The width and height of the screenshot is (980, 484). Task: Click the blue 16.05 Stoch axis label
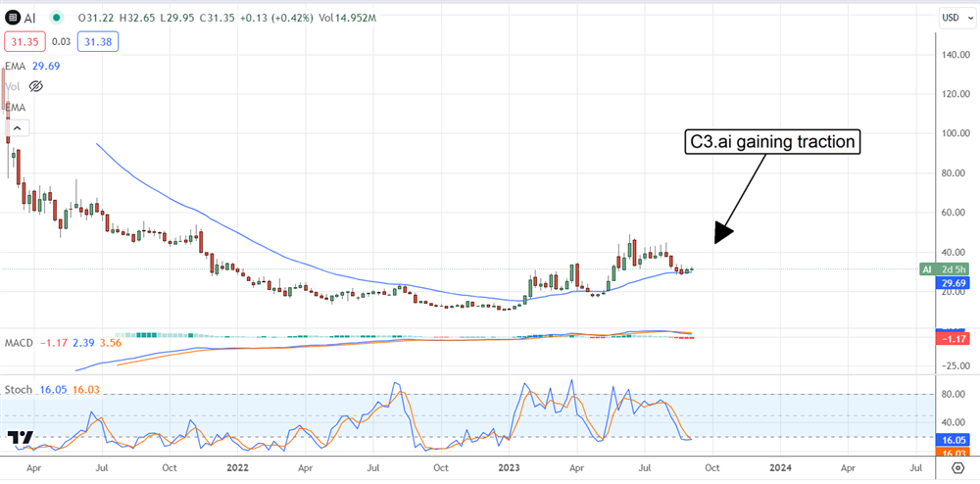tap(954, 440)
